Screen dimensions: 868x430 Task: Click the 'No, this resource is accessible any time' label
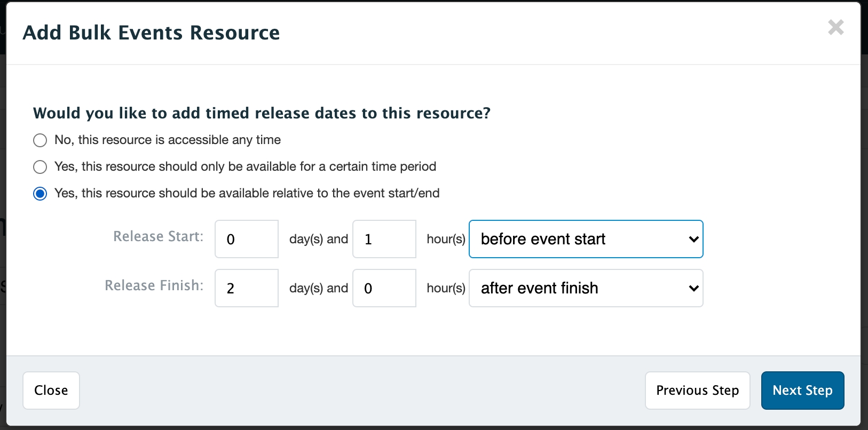coord(168,140)
